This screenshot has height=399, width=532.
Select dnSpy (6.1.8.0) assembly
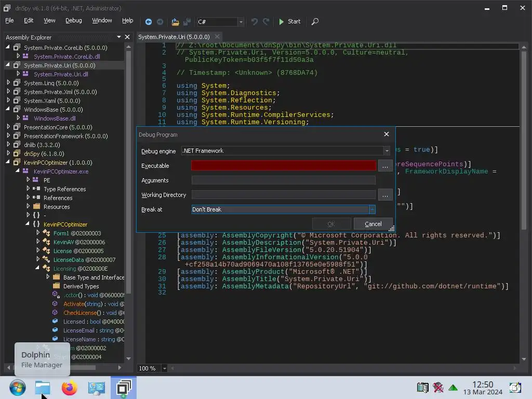tap(44, 153)
